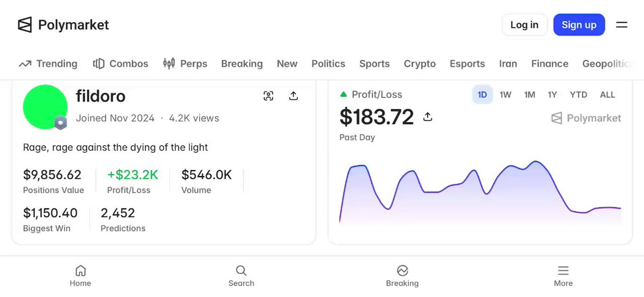Select the YTD chart range
The height and width of the screenshot is (297, 644).
click(x=579, y=95)
